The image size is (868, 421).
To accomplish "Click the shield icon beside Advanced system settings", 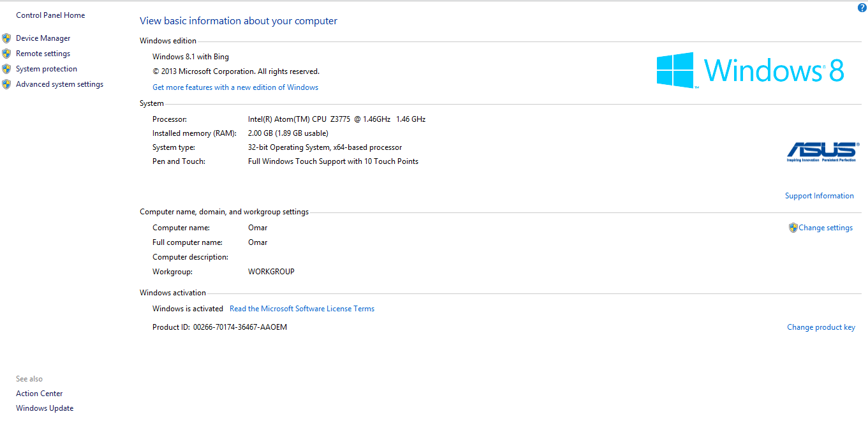I will (6, 84).
